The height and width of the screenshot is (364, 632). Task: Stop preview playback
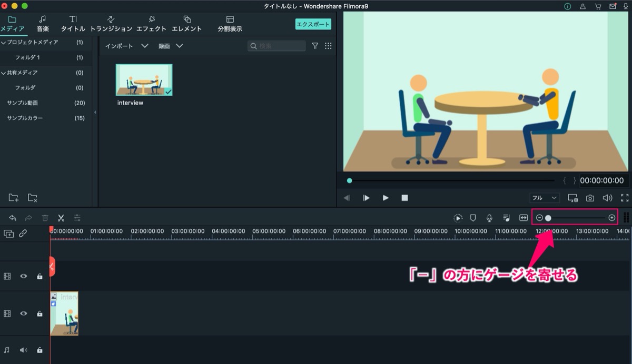(404, 198)
